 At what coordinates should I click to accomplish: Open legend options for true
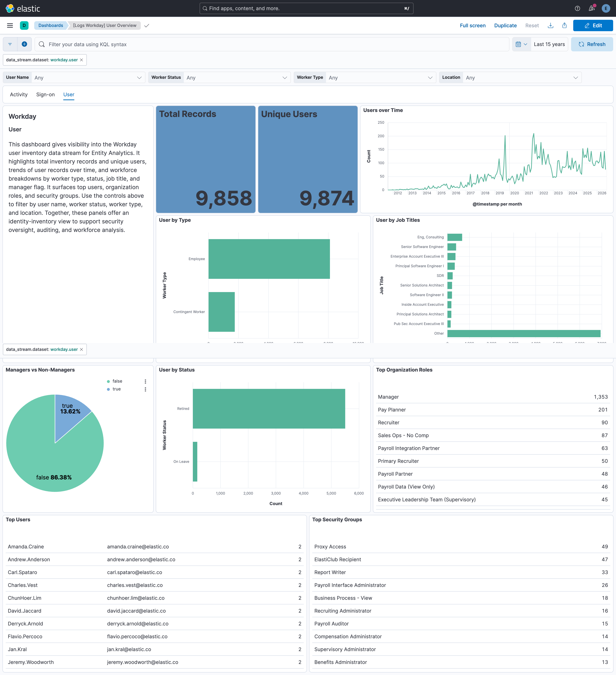tap(145, 389)
